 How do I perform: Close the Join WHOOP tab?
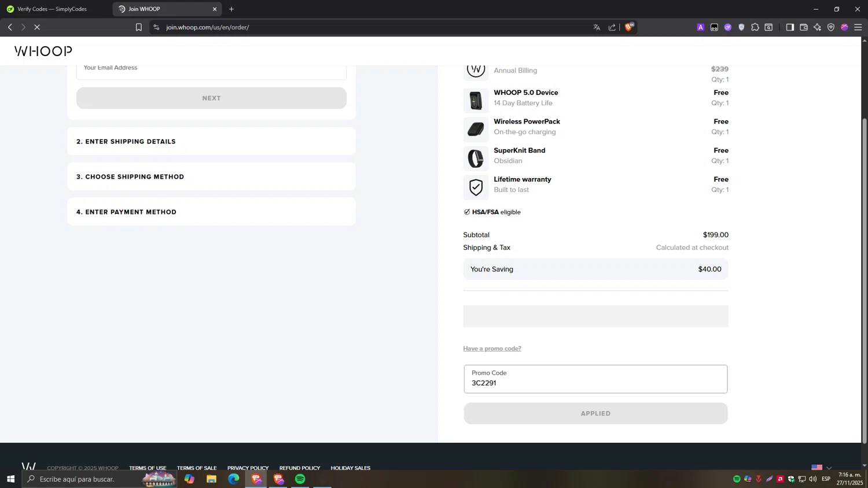[x=215, y=9]
